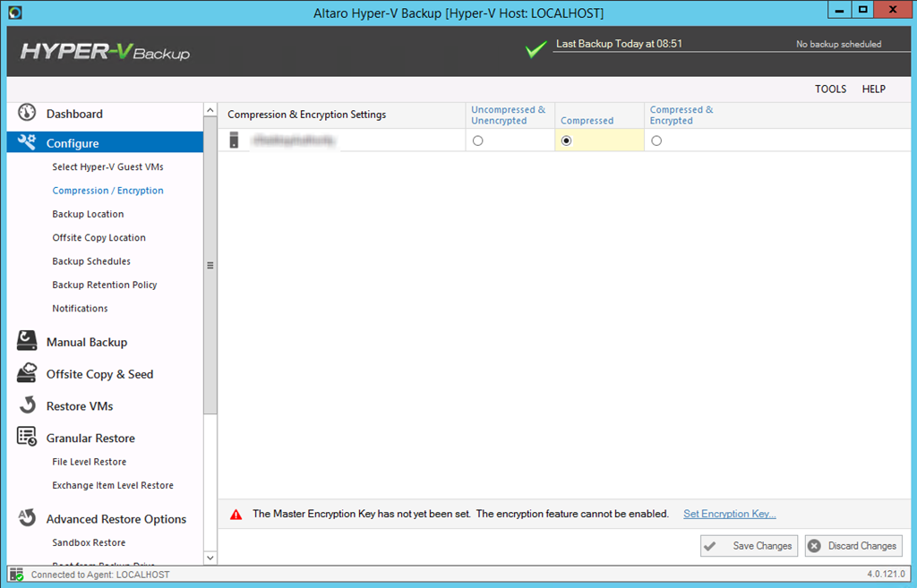Click sidebar scrollbar up arrow
The height and width of the screenshot is (588, 917).
210,110
